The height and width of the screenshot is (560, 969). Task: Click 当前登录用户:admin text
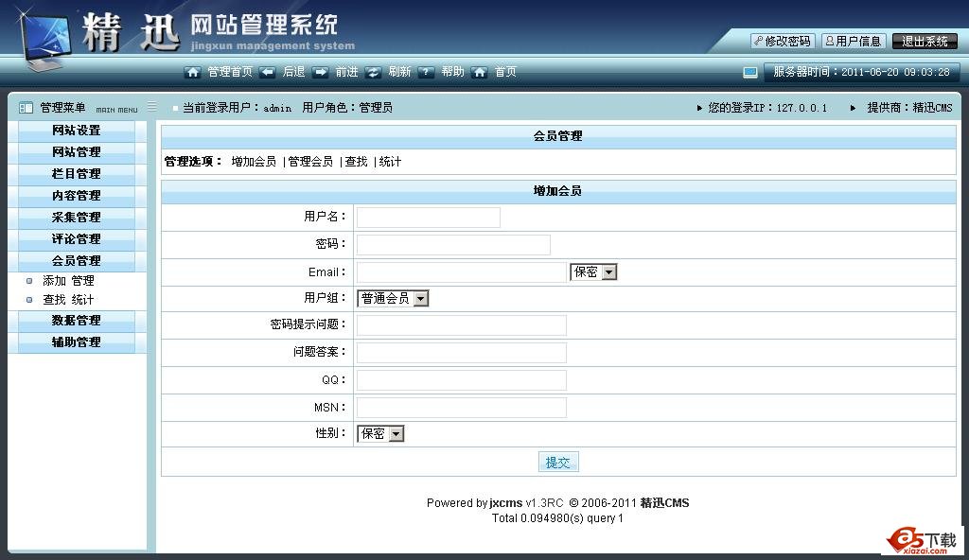238,108
